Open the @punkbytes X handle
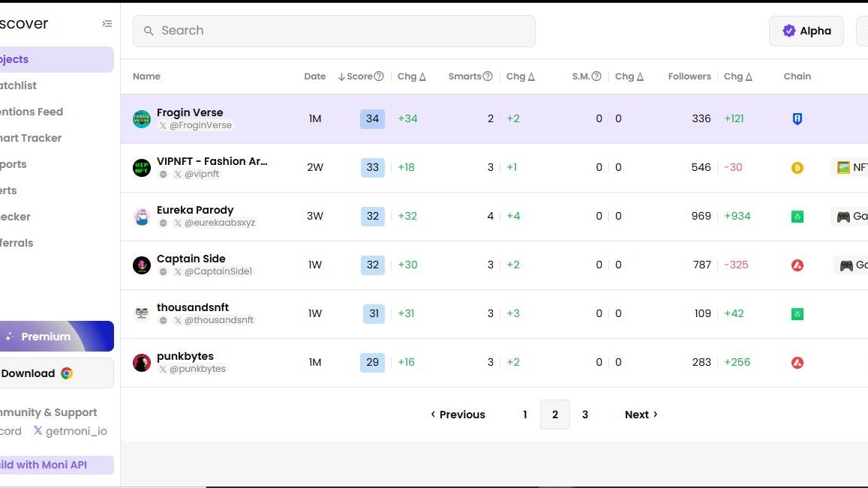The image size is (868, 488). [192, 369]
